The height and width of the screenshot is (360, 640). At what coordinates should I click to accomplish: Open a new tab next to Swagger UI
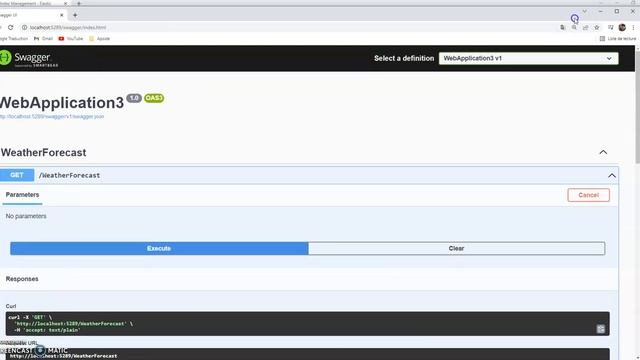point(75,15)
